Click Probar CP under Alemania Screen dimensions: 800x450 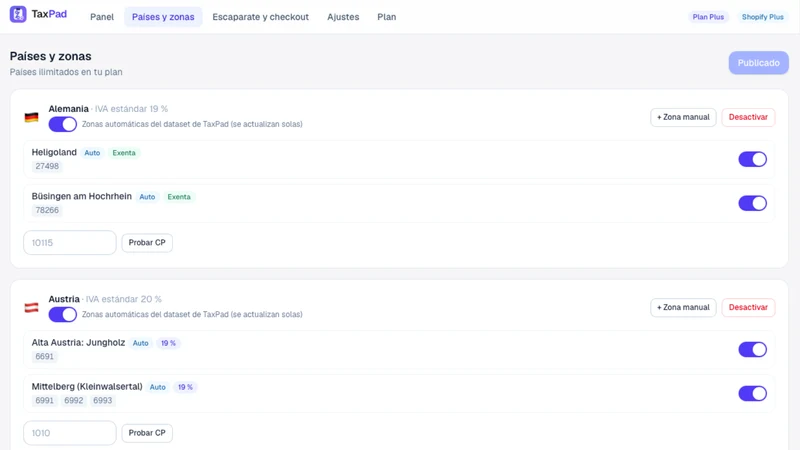(147, 242)
